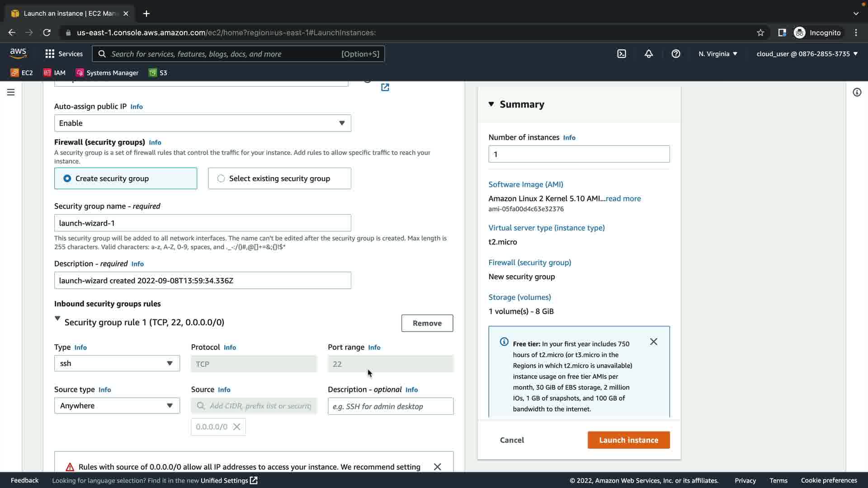Open the notifications bell icon
Image resolution: width=868 pixels, height=488 pixels.
pos(649,54)
